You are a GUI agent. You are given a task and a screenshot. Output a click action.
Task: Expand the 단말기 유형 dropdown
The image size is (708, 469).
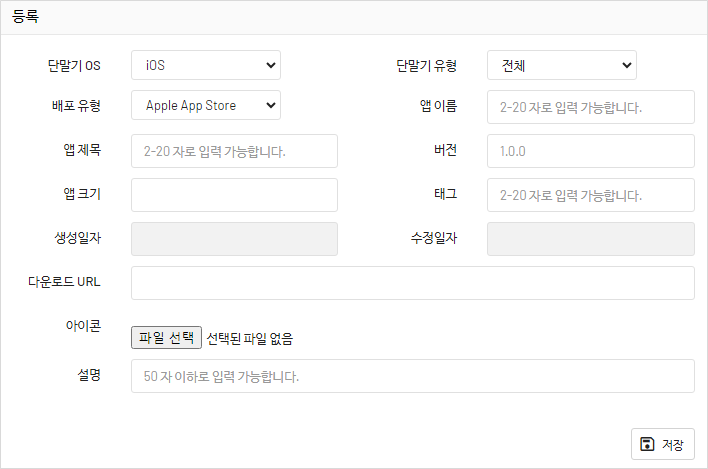click(562, 66)
